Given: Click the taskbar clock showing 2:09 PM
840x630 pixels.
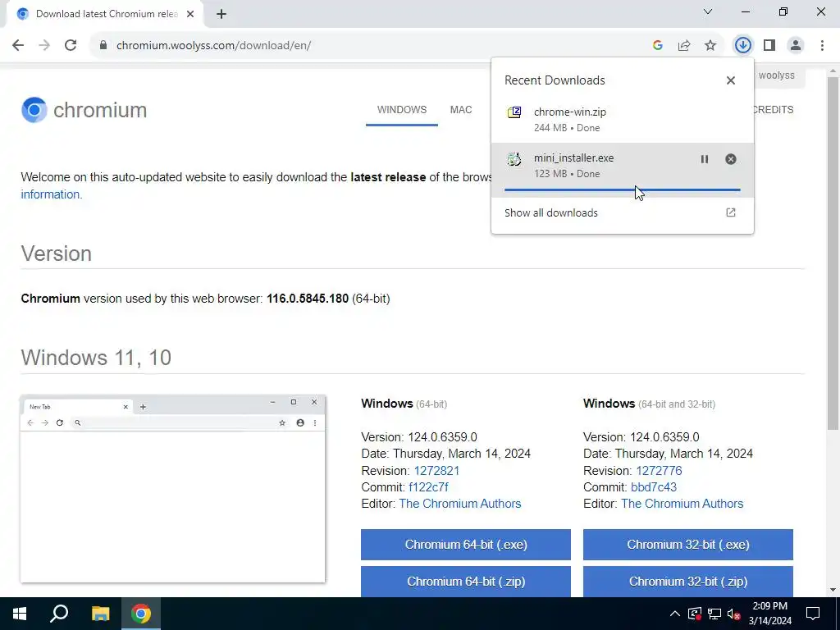Looking at the screenshot, I should (x=769, y=614).
